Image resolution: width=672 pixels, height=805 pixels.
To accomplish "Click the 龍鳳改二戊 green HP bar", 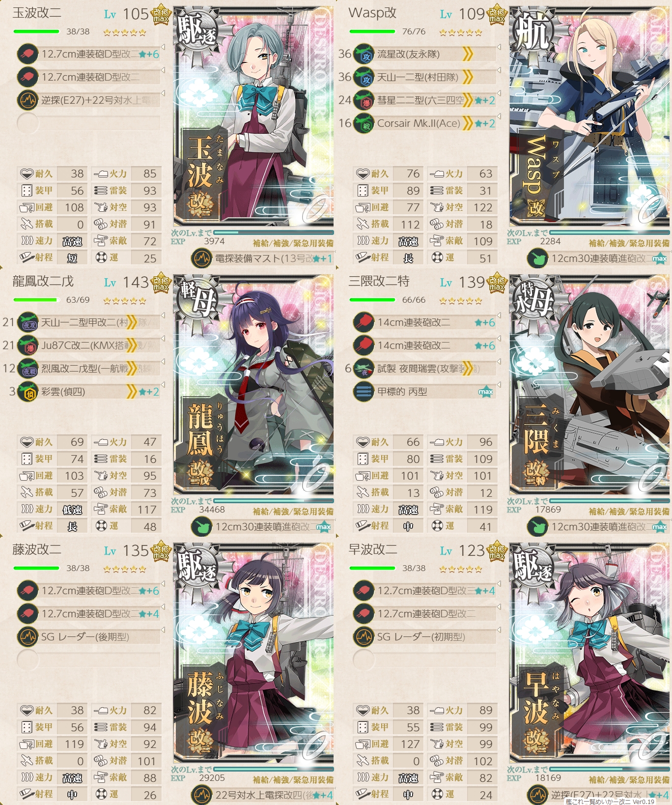I will click(x=36, y=300).
